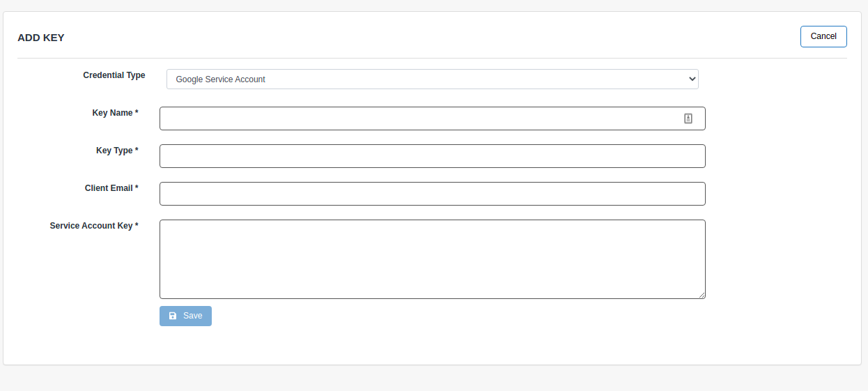Viewport: 868px width, 391px height.
Task: Save the new key
Action: (185, 316)
